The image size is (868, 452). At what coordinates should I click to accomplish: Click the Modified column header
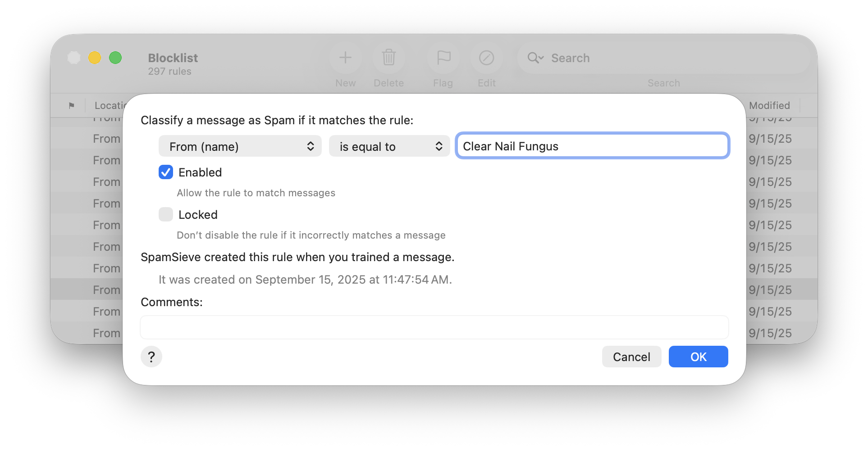pyautogui.click(x=769, y=106)
